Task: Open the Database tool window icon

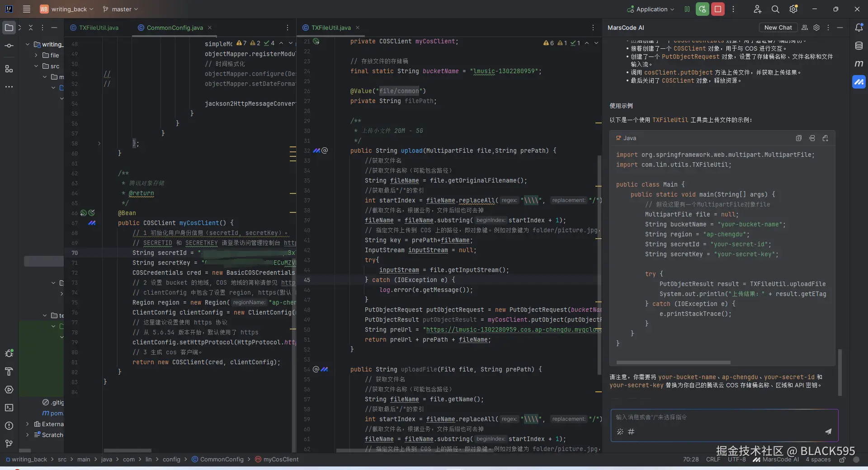Action: tap(859, 46)
